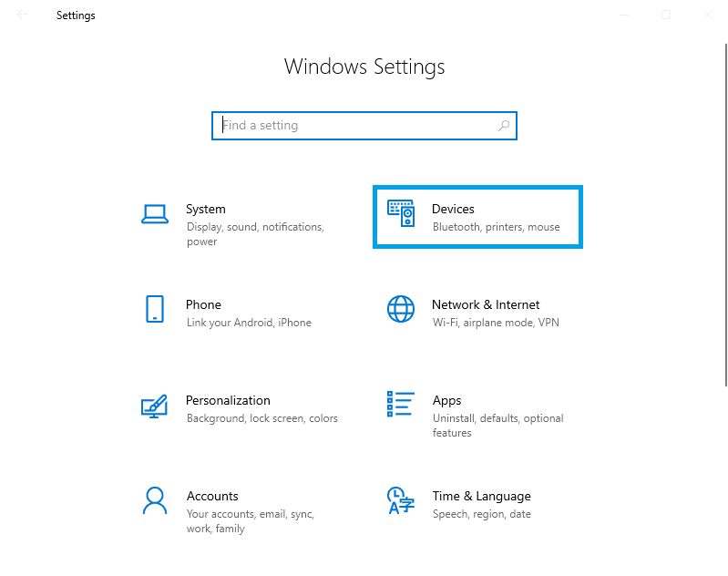728x576 pixels.
Task: Click 'Background, lock screen, colors' text
Action: 261,418
